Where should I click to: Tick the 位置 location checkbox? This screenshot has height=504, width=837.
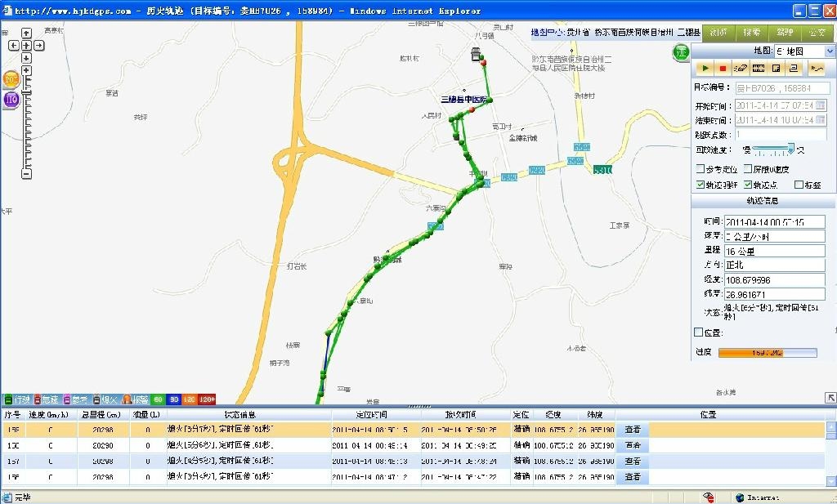[x=698, y=332]
